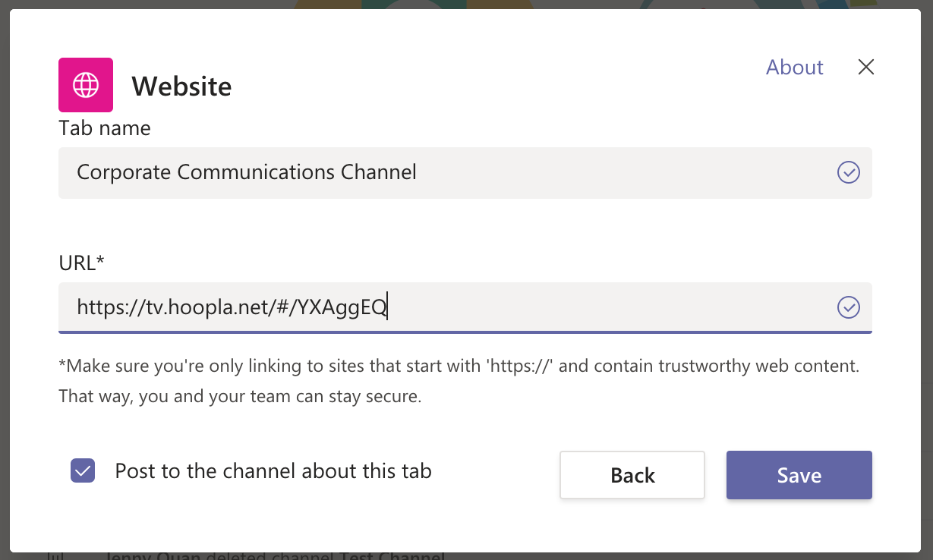Save the Corporate Communications Channel tab
The height and width of the screenshot is (560, 933).
pyautogui.click(x=799, y=475)
